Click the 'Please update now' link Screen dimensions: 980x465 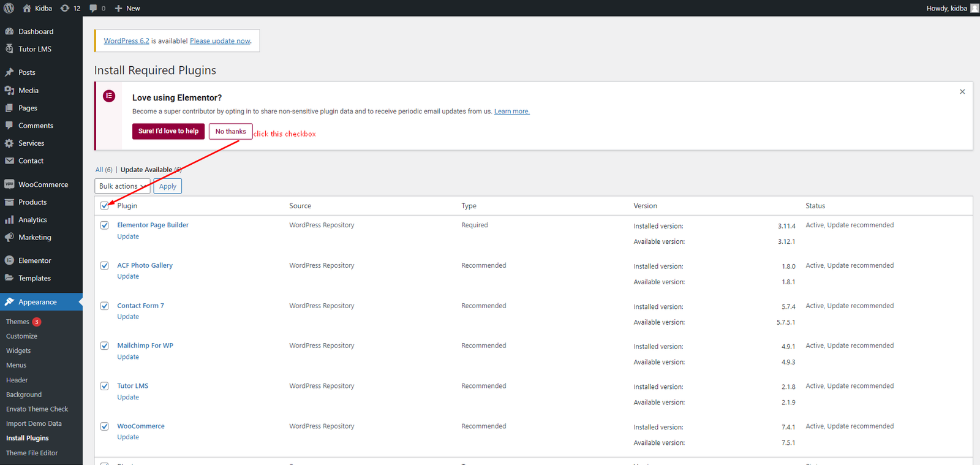(x=220, y=41)
